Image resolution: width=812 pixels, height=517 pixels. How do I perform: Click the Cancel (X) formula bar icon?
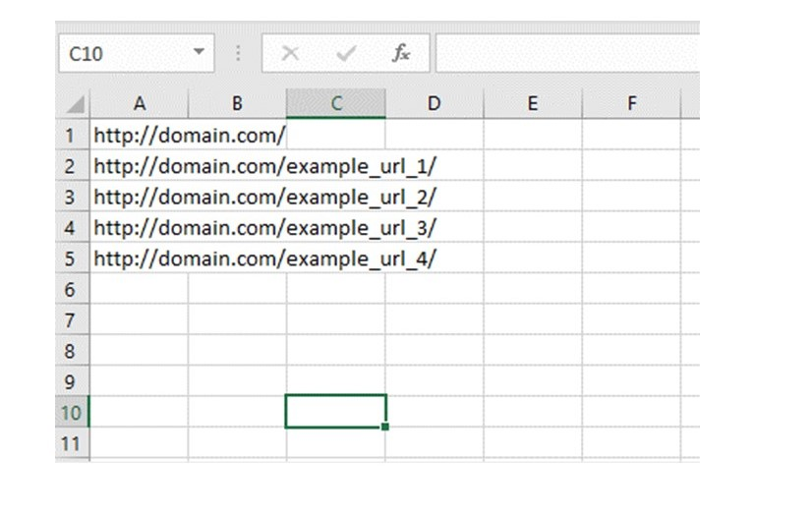pos(290,53)
